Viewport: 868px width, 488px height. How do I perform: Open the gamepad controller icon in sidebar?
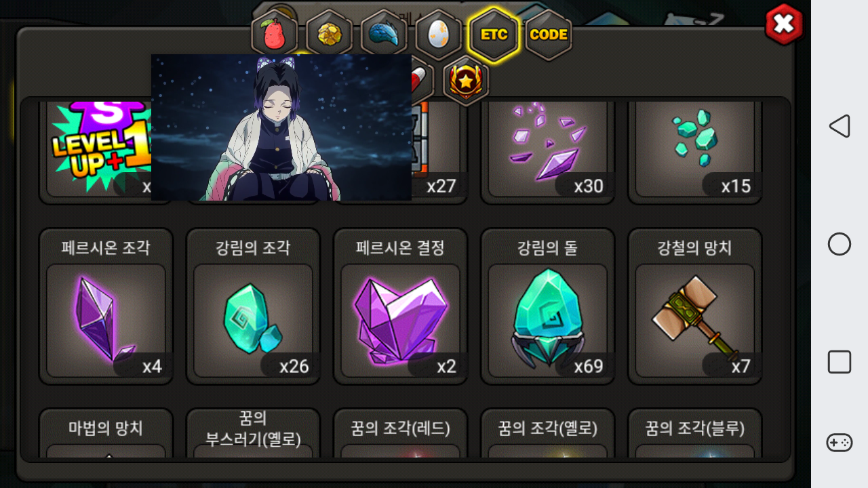(x=840, y=443)
